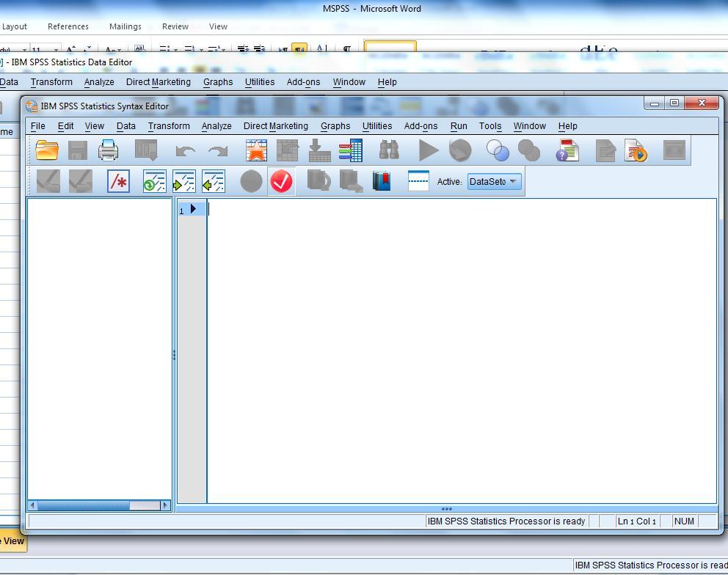Open Data Editor window's Graphs menu
Viewport: 728px width, 575px height.
(x=218, y=82)
